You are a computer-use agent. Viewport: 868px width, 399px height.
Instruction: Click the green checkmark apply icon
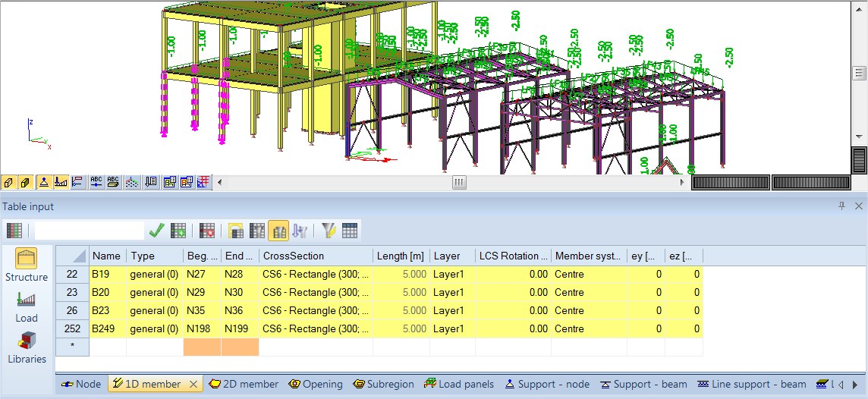coord(157,231)
